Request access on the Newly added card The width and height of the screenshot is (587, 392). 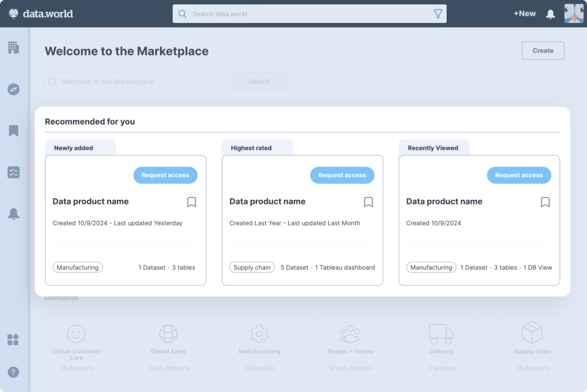tap(165, 175)
